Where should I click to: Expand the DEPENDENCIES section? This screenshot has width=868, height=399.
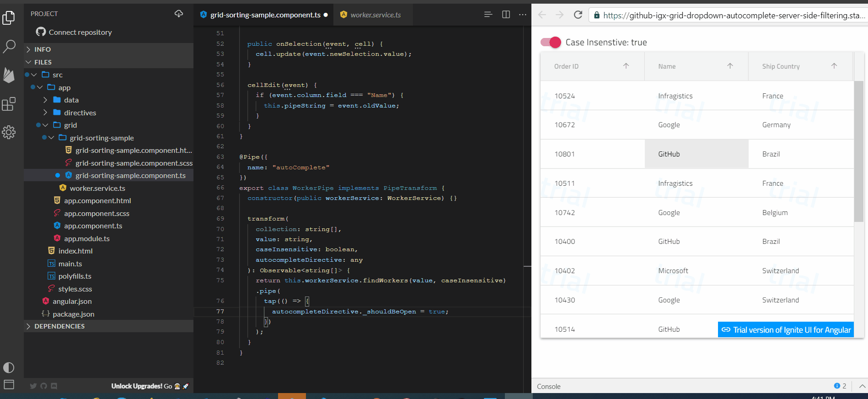point(108,326)
